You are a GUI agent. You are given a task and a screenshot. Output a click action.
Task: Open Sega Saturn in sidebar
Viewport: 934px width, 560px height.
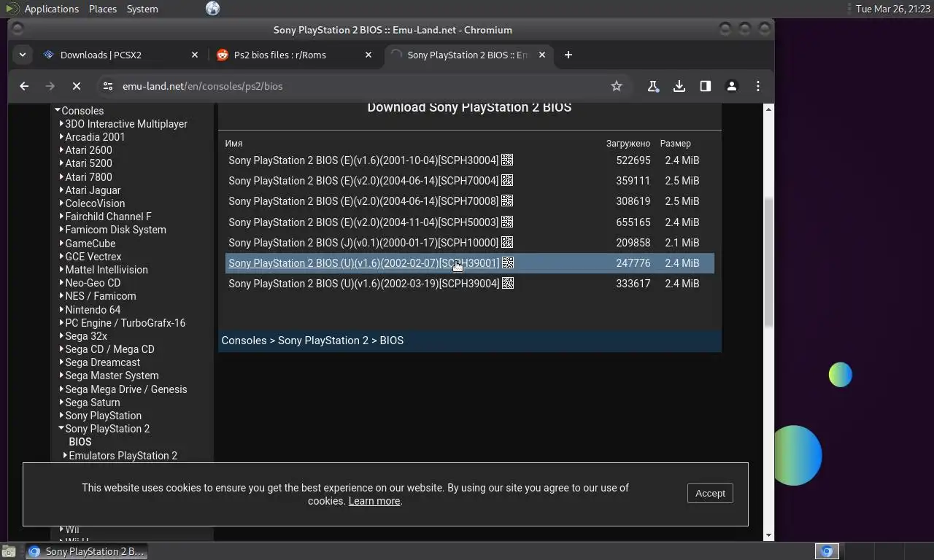(x=93, y=402)
